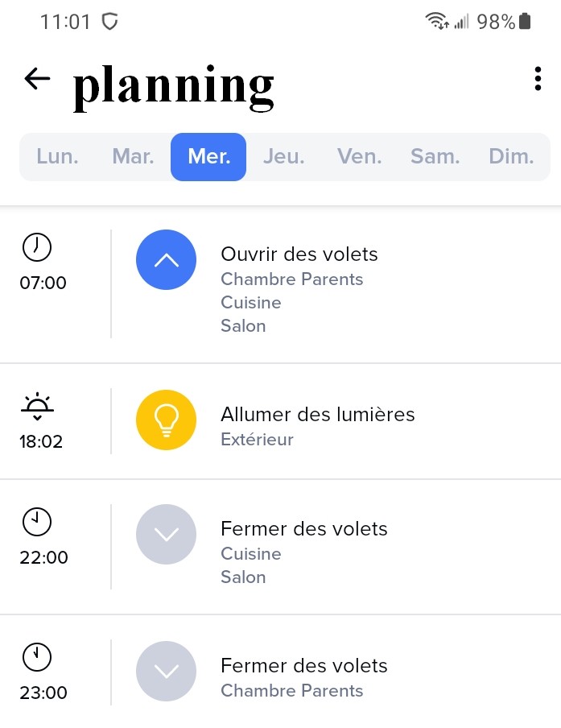The image size is (561, 728).
Task: Tap the battery icon in status bar
Action: pos(526,22)
